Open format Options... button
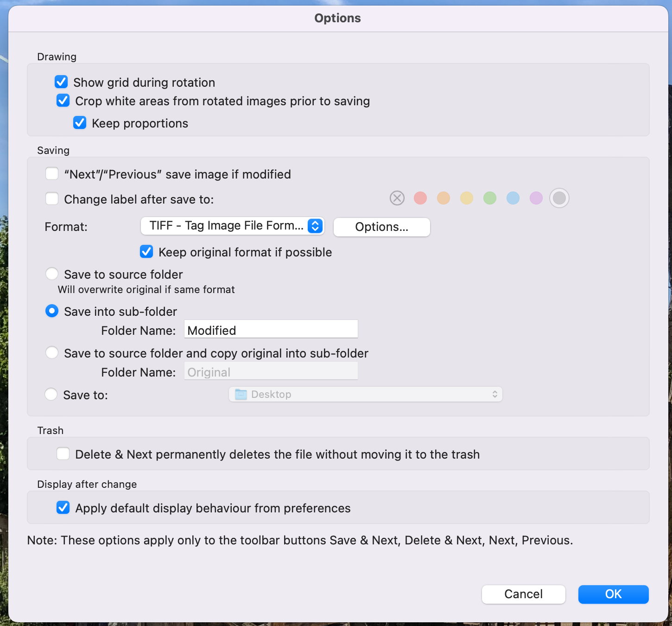The width and height of the screenshot is (672, 626). [382, 227]
